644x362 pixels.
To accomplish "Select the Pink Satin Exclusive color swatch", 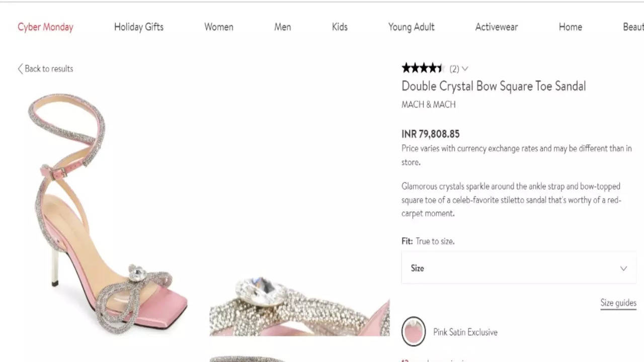I will click(414, 332).
